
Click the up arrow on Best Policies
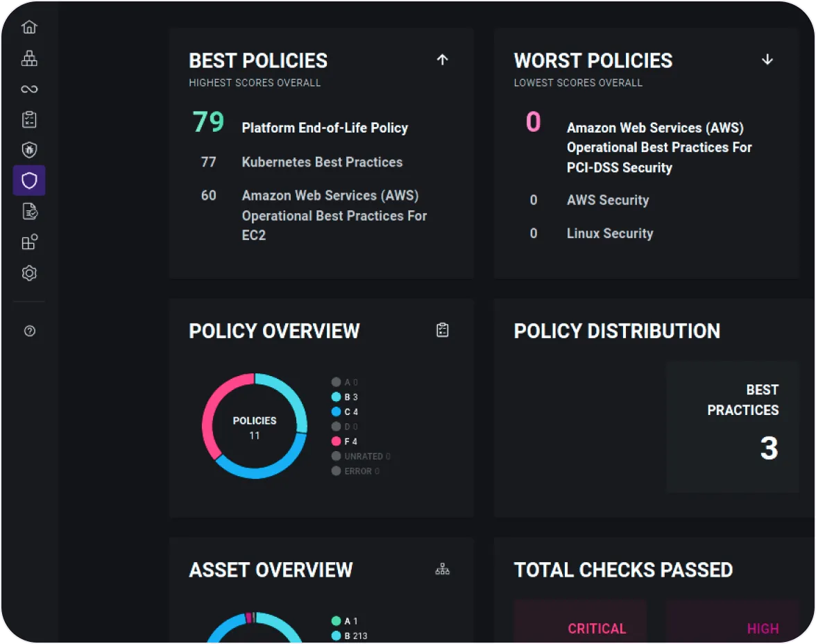click(442, 60)
